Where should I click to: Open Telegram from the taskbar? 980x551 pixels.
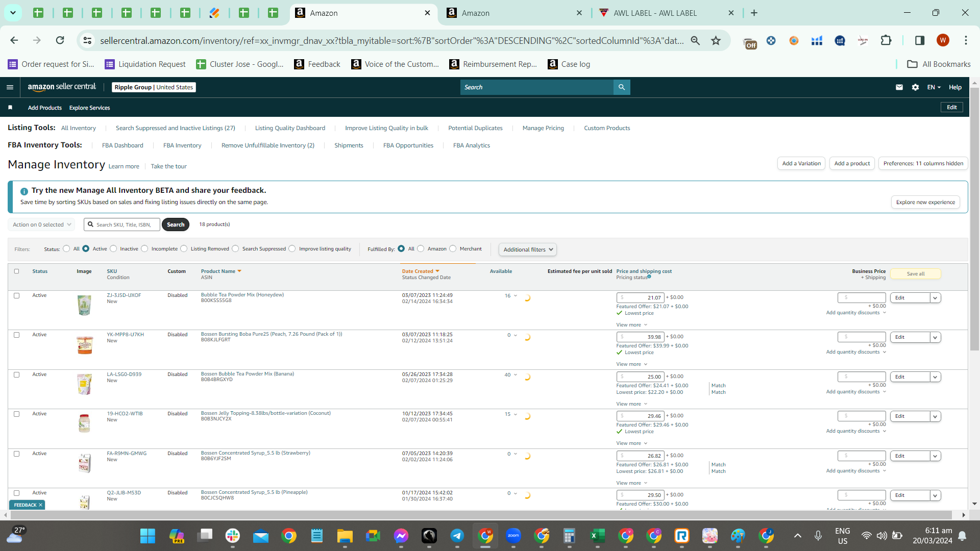click(457, 536)
